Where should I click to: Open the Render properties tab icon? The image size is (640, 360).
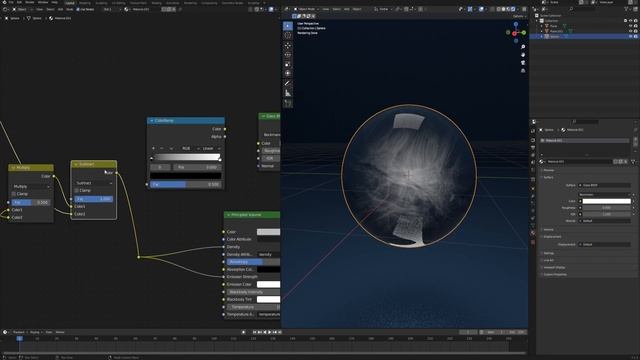(533, 140)
